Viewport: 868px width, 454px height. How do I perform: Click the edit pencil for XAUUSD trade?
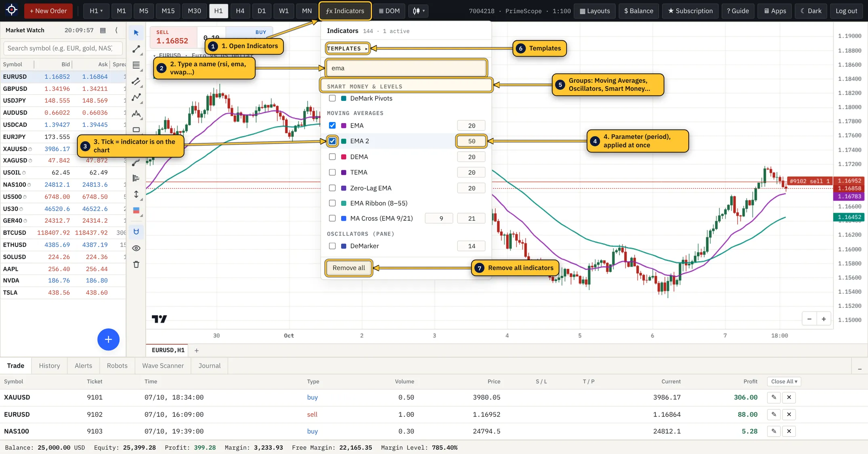point(774,398)
